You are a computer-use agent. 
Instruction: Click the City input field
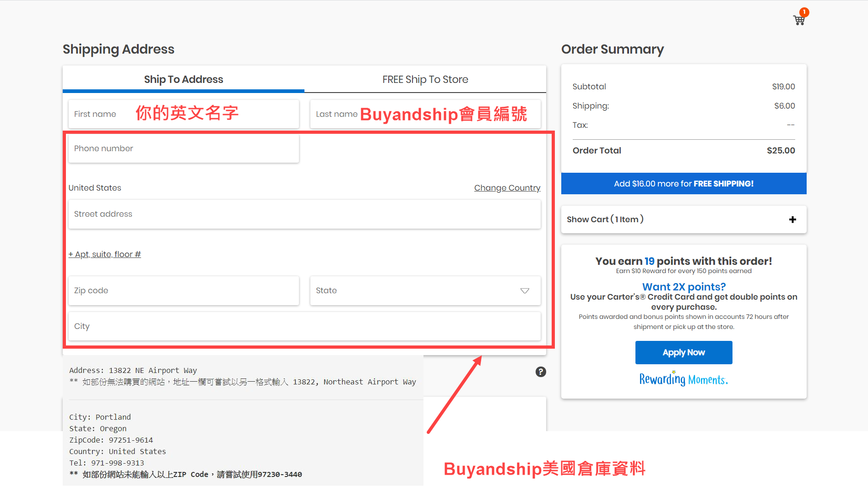(x=304, y=326)
